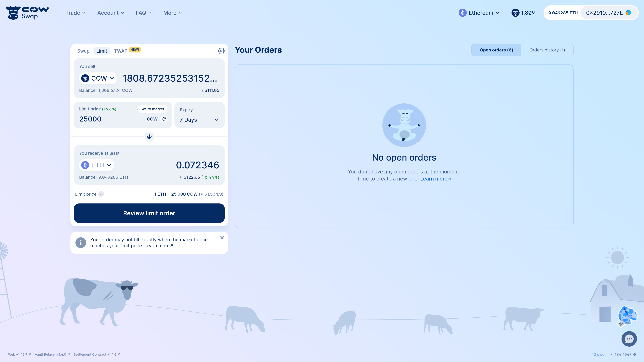This screenshot has height=362, width=644.
Task: Select the Swap trading mode
Action: point(83,51)
